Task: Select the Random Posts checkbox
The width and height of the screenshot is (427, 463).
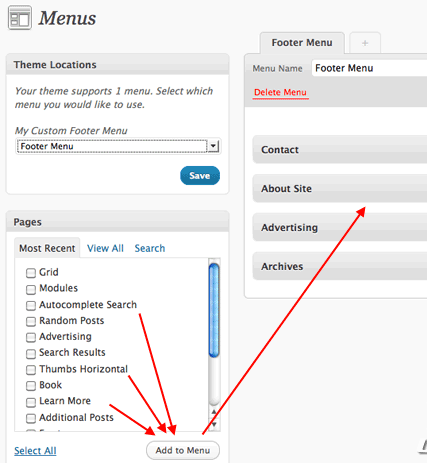Action: [x=31, y=321]
